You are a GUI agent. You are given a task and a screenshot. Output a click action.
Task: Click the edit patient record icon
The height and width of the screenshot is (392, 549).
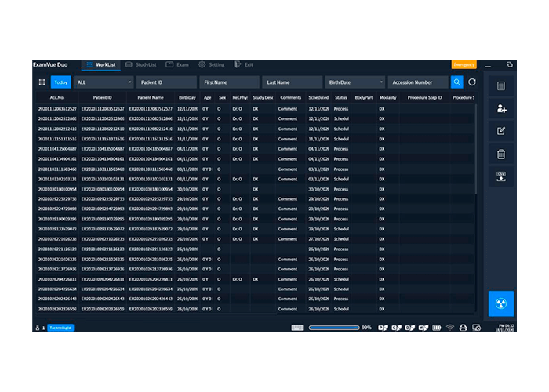[501, 132]
